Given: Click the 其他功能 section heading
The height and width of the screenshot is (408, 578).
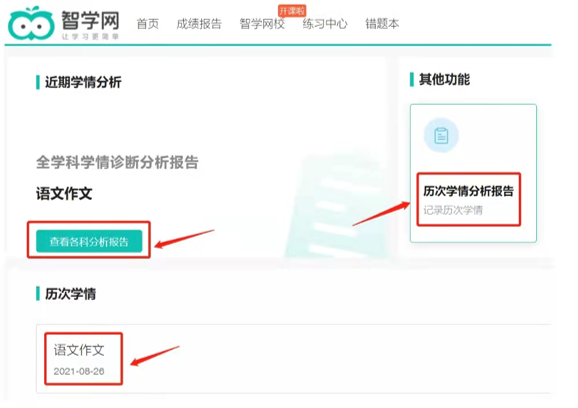Looking at the screenshot, I should tap(444, 79).
